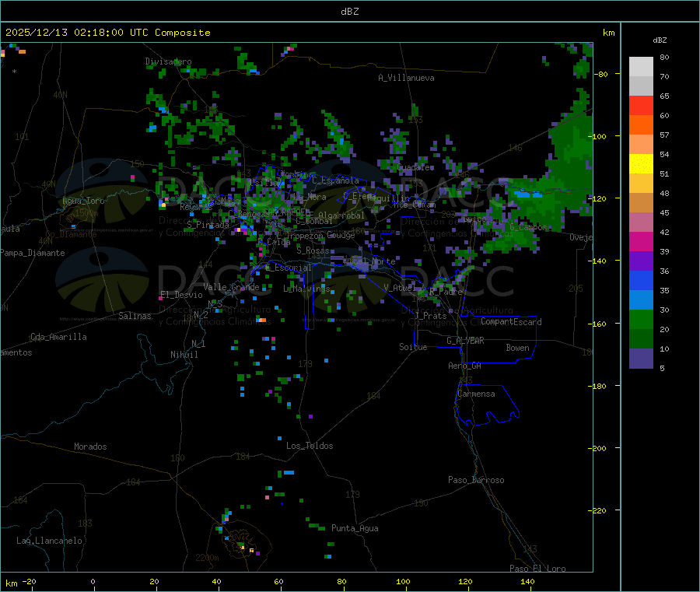Viewport: 700px width, 592px height.
Task: Click the timestamp 2025/12/13 02:18:00 UTC Composite
Action: [107, 33]
